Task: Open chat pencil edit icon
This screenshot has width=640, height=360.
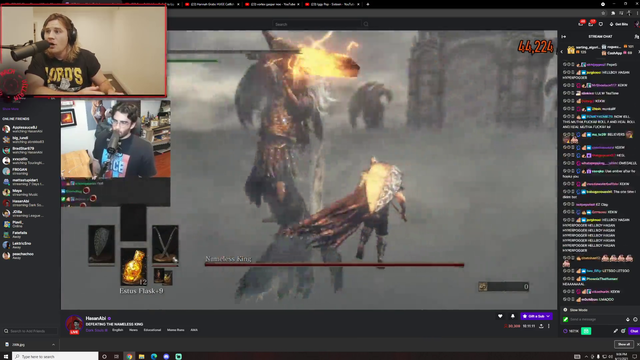Action: pyautogui.click(x=616, y=331)
